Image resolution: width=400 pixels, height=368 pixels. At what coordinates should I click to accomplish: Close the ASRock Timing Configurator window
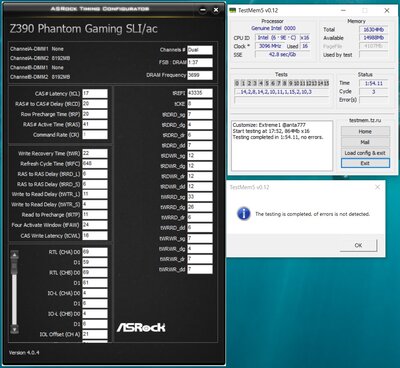[x=216, y=10]
